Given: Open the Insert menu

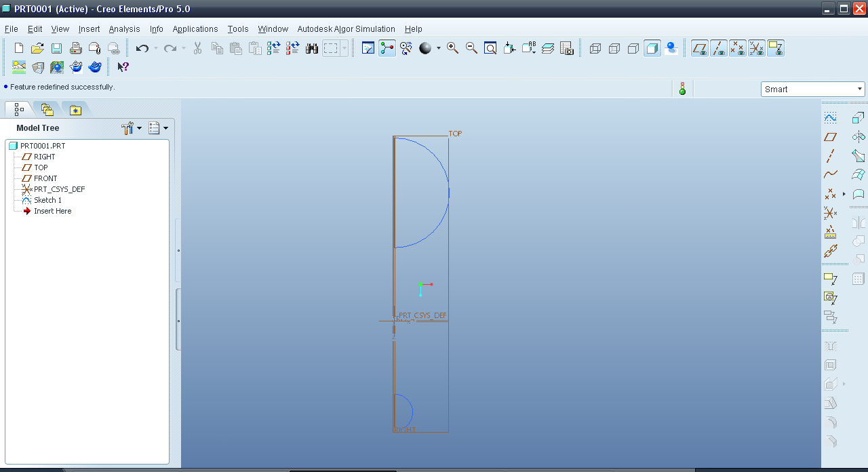Looking at the screenshot, I should (x=89, y=29).
